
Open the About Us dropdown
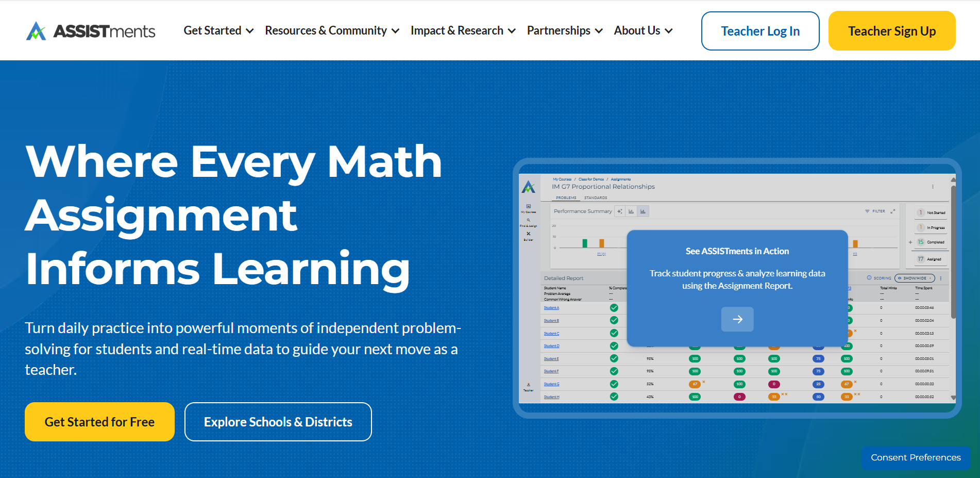pos(643,31)
